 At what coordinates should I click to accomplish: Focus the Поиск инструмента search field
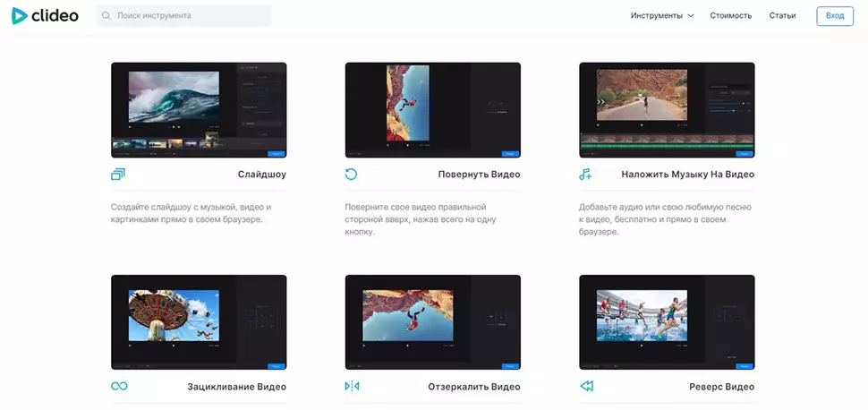(x=190, y=16)
